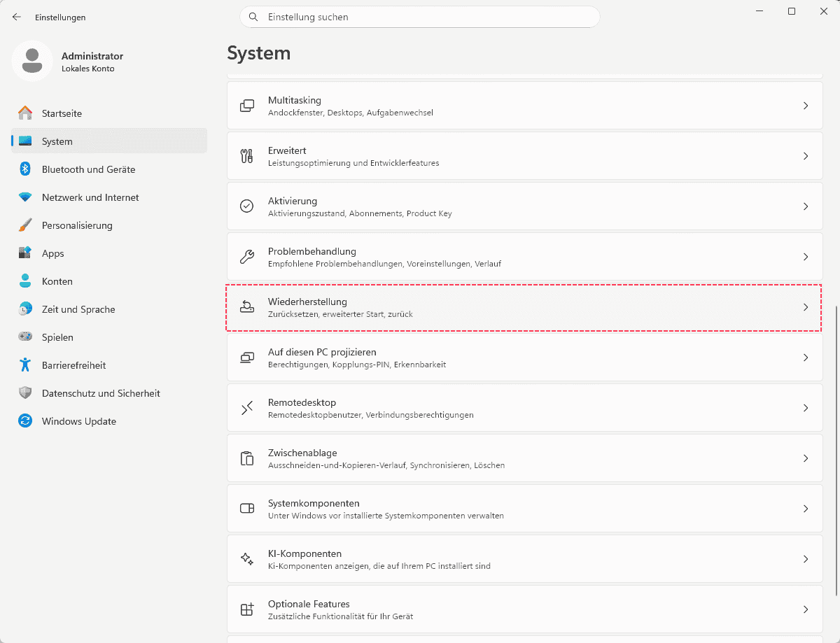Click the Konten person icon
Viewport: 840px width, 643px height.
[x=25, y=281]
